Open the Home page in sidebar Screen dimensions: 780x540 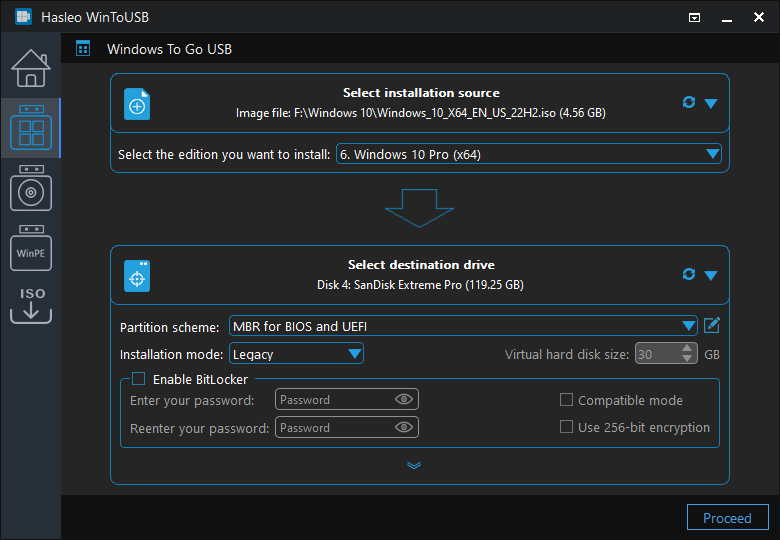(31, 68)
